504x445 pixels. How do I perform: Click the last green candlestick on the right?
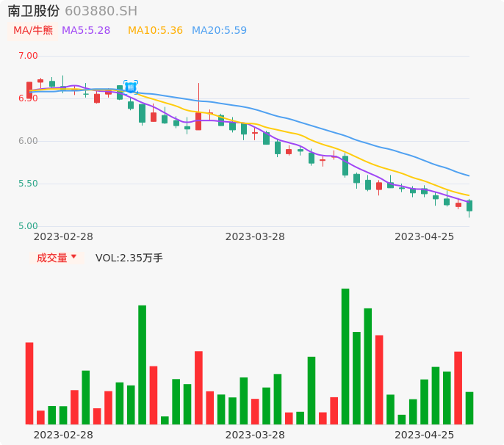[469, 206]
